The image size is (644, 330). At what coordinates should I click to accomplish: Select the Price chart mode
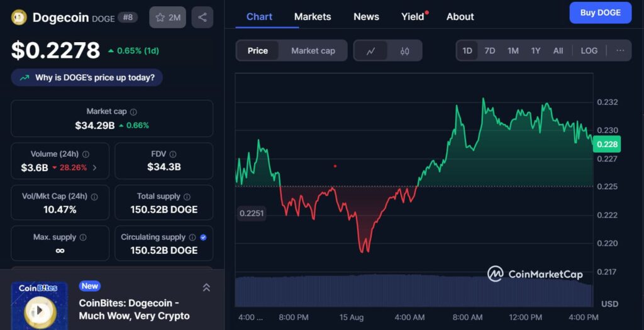[x=258, y=51]
